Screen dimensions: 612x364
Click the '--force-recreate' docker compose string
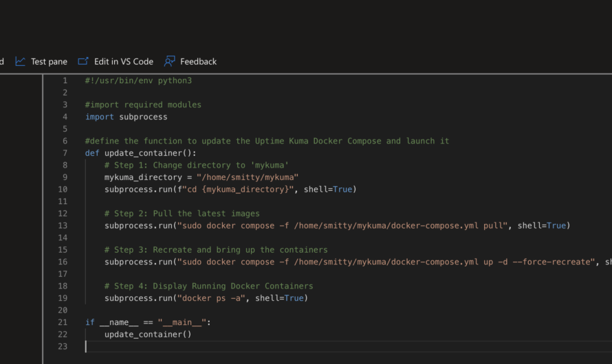386,262
